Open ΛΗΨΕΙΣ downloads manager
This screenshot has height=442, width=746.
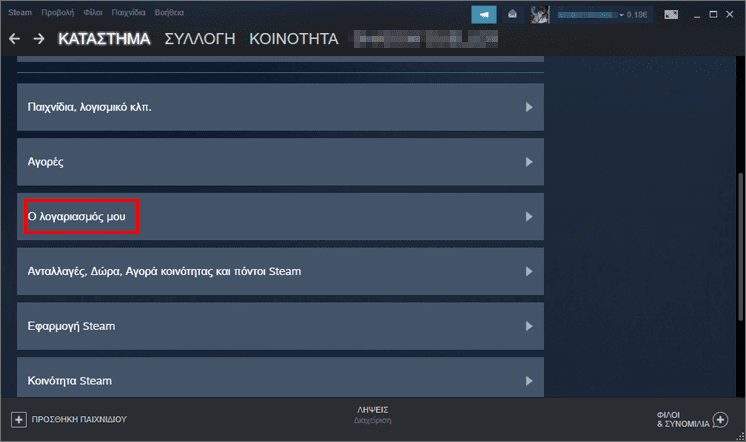pyautogui.click(x=373, y=414)
